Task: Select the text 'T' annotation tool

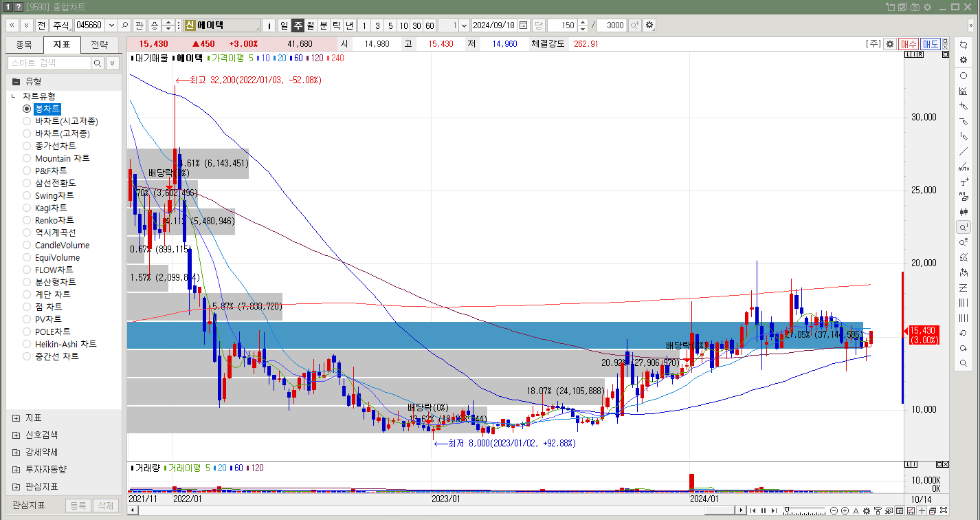Action: click(x=964, y=182)
